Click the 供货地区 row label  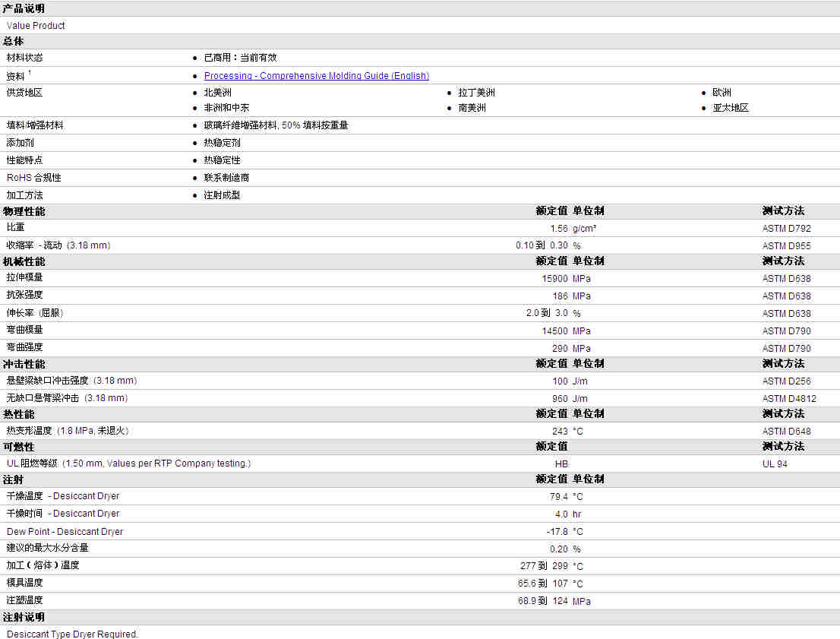coord(24,92)
